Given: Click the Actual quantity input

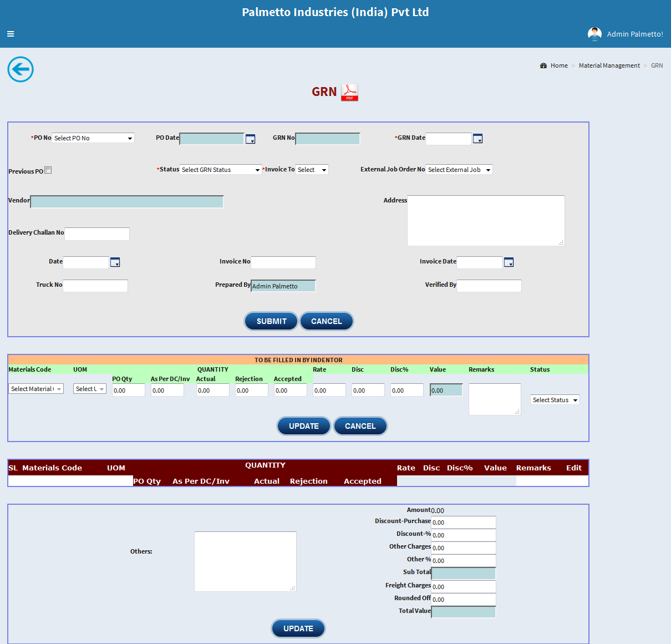Looking at the screenshot, I should click(213, 390).
